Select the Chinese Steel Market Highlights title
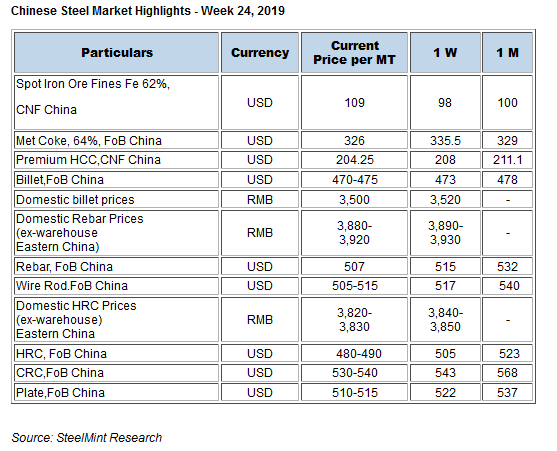 [148, 11]
